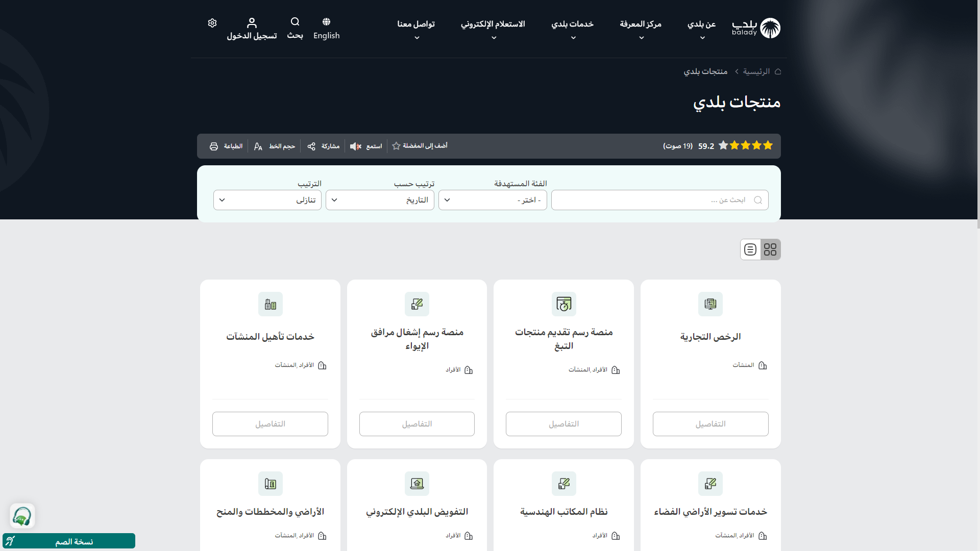Click the الرئيسية breadcrumb link

click(x=756, y=71)
